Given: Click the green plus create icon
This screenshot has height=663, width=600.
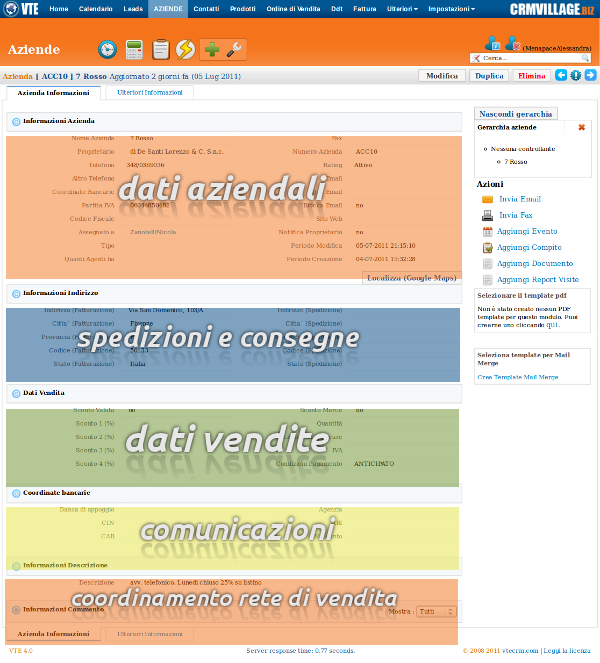Looking at the screenshot, I should pyautogui.click(x=212, y=49).
